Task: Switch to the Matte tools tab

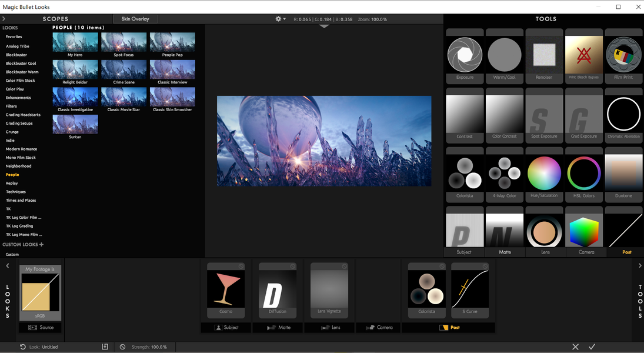Action: point(505,252)
